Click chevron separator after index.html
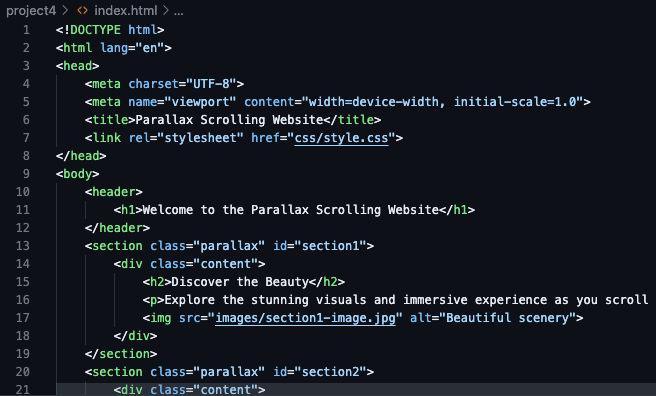Viewport: 656px width, 396px height. click(x=166, y=10)
